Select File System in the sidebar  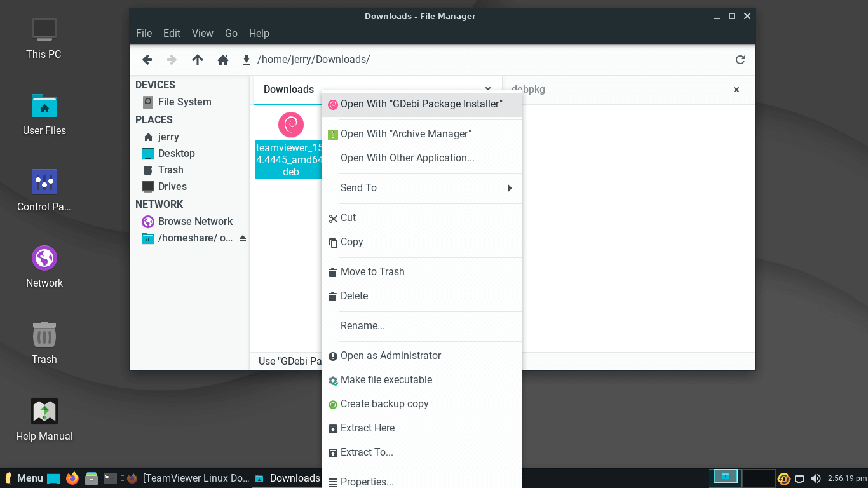pyautogui.click(x=184, y=102)
